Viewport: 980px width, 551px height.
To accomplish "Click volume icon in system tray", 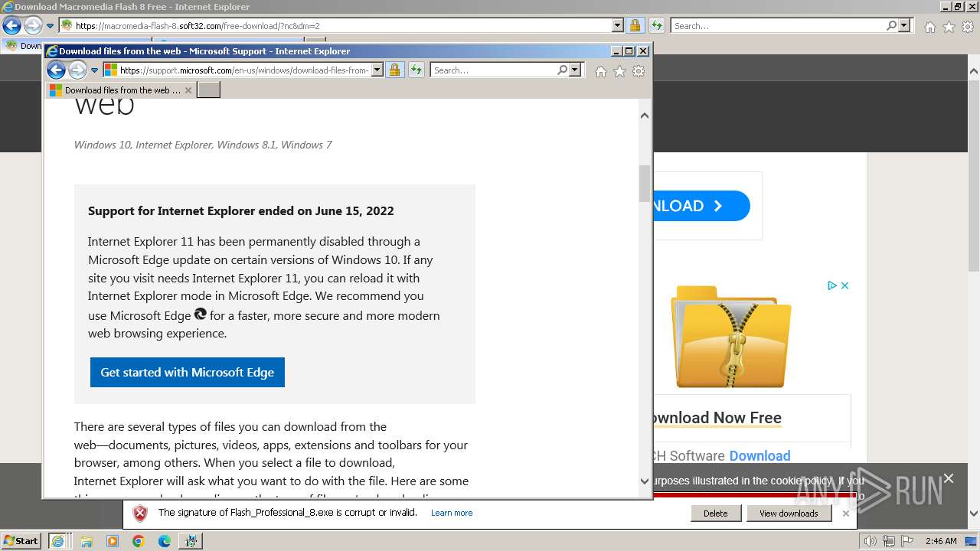I will pyautogui.click(x=871, y=541).
